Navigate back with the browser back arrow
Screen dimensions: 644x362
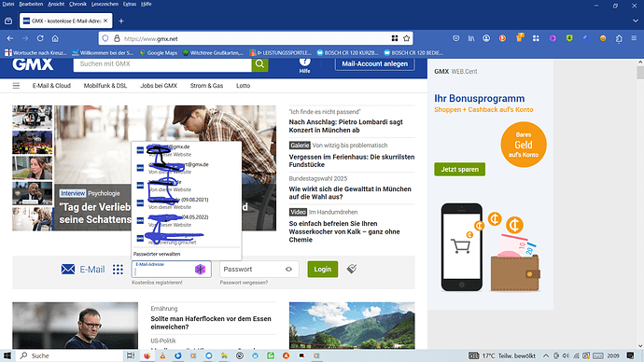coord(10,38)
